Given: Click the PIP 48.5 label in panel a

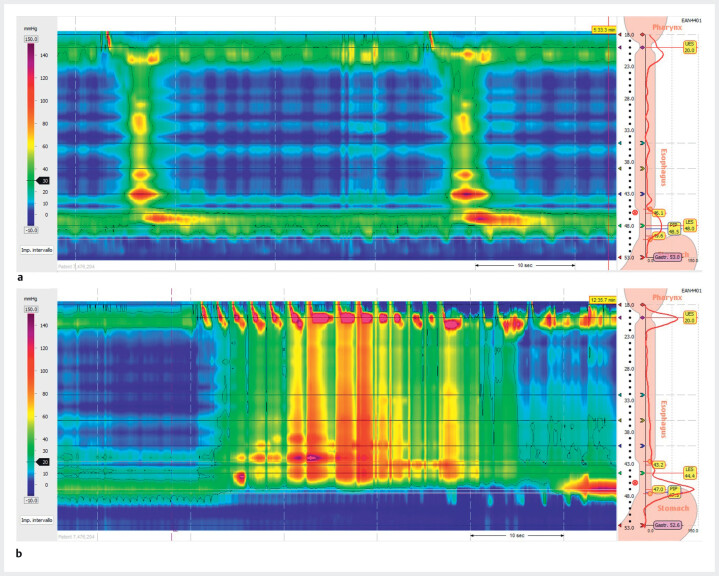Looking at the screenshot, I should click(x=674, y=228).
